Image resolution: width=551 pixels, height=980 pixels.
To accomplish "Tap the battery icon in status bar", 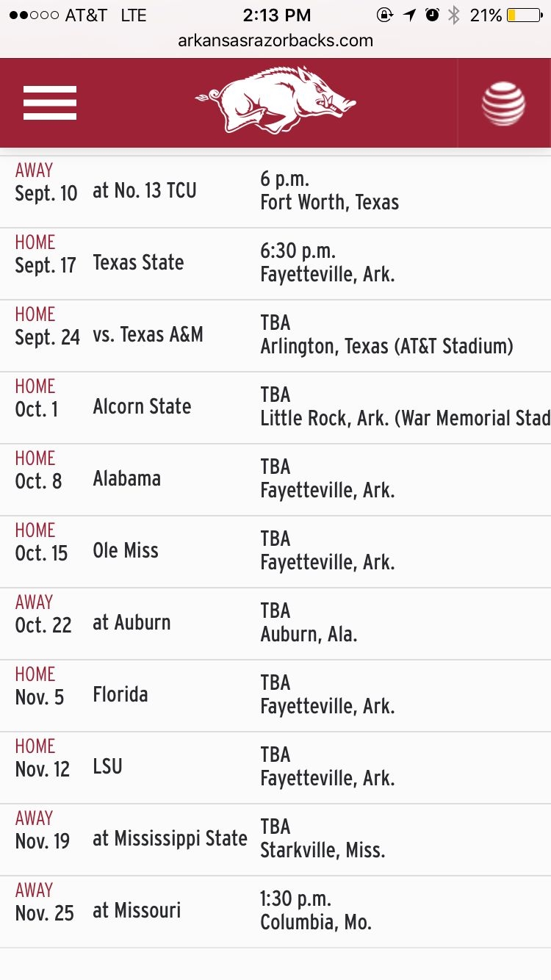I will (x=525, y=15).
